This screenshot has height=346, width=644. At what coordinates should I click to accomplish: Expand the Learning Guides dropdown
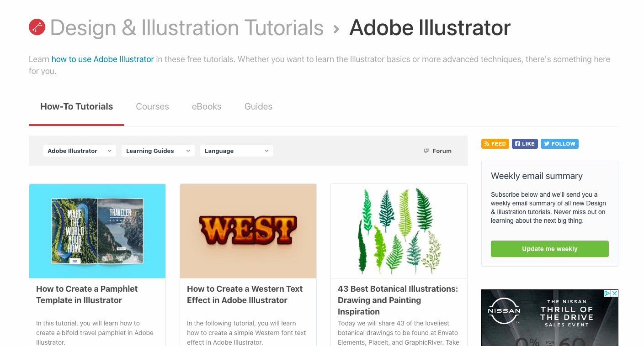click(158, 151)
